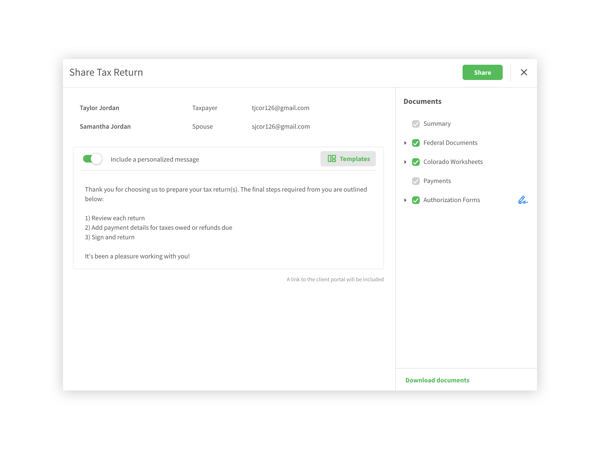Click the green Share button
The image size is (600, 450).
tap(482, 72)
